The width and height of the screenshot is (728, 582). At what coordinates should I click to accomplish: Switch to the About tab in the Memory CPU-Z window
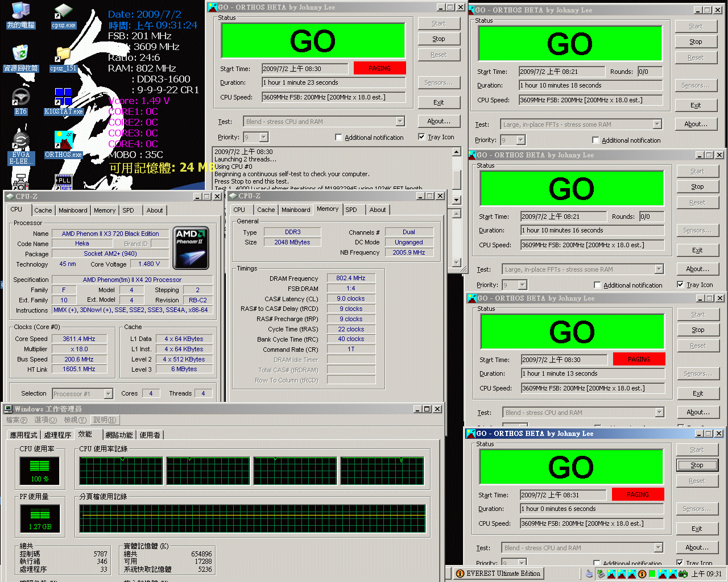(377, 210)
